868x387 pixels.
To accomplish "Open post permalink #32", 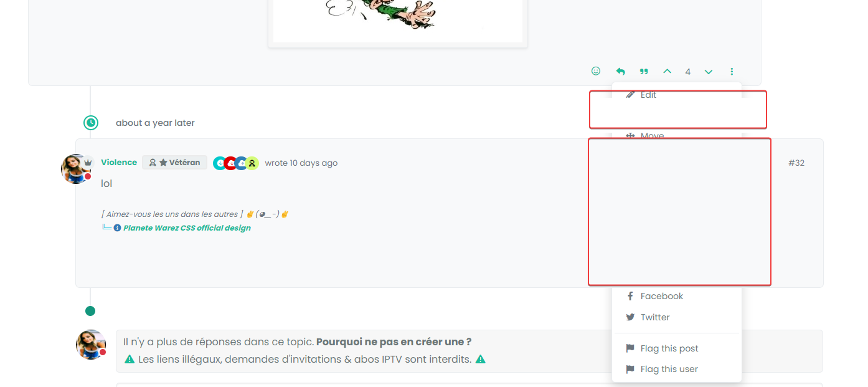I will [x=796, y=163].
